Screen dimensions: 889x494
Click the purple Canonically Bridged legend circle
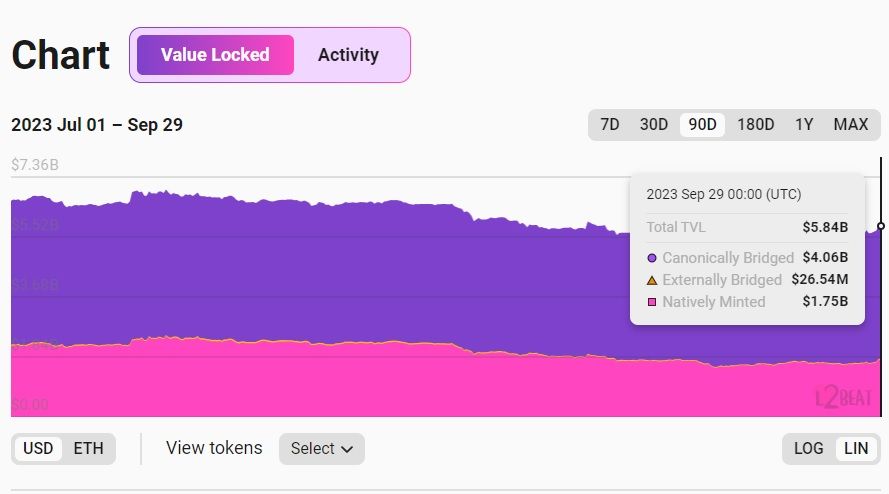(x=652, y=258)
